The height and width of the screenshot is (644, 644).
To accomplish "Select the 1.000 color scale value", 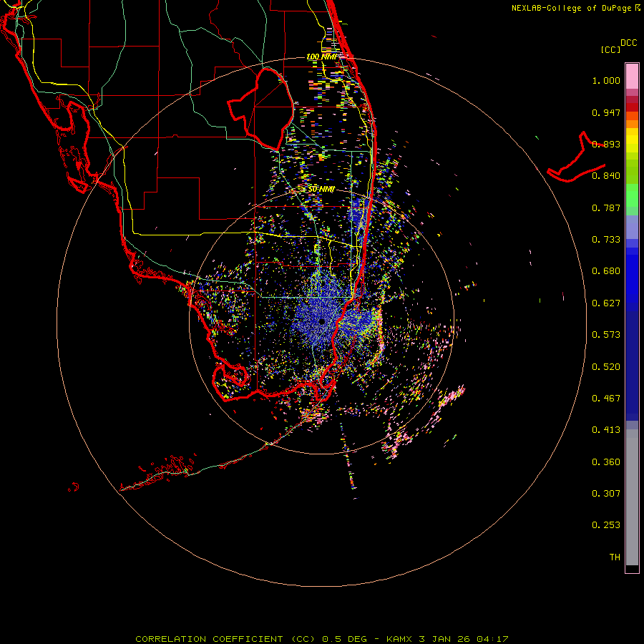I will pyautogui.click(x=606, y=80).
